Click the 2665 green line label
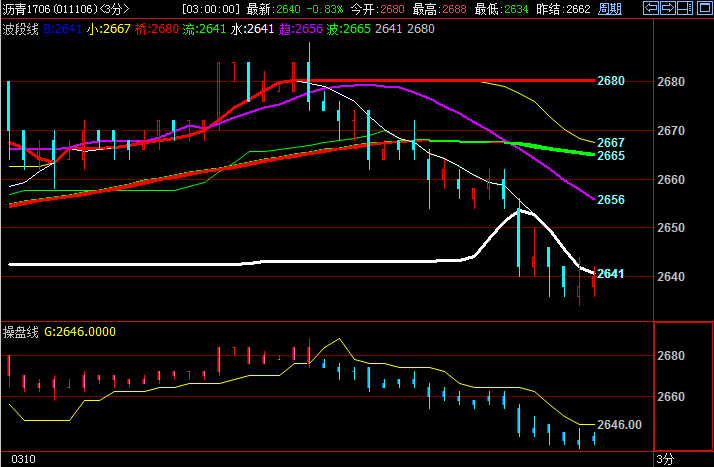714x467 pixels. pyautogui.click(x=610, y=156)
